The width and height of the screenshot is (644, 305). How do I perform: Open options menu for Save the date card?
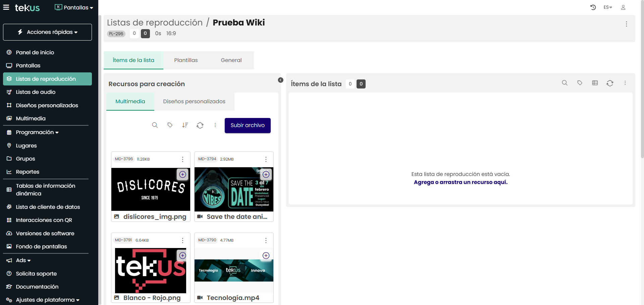click(266, 159)
